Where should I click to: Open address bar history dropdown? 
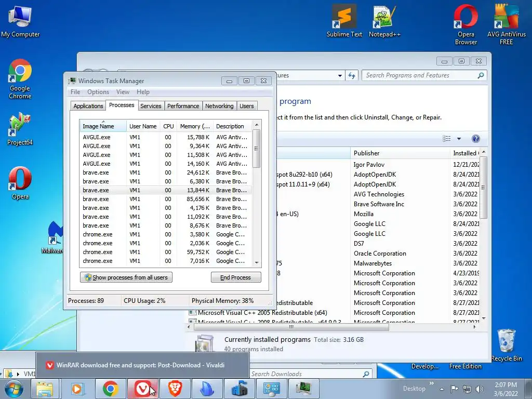(340, 76)
